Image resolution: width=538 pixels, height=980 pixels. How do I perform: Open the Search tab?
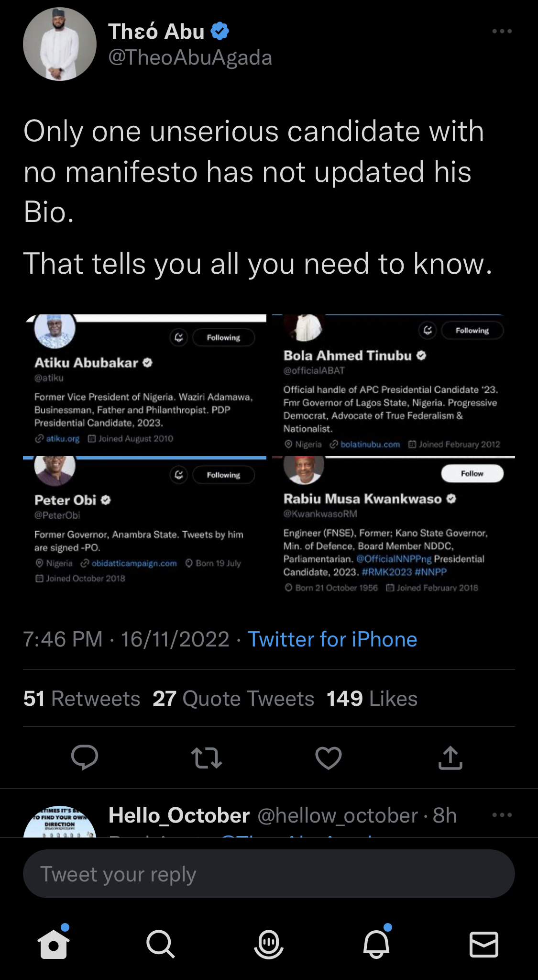[160, 944]
